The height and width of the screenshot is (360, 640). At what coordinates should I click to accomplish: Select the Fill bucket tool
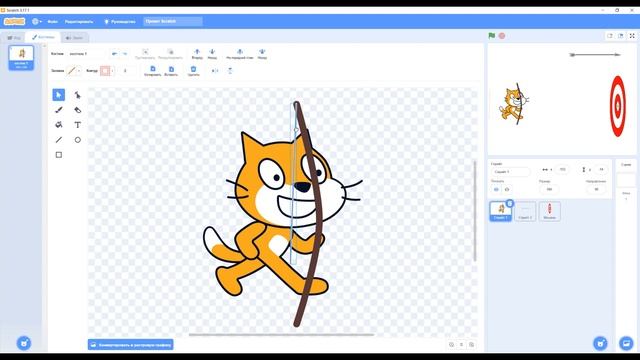(x=58, y=125)
